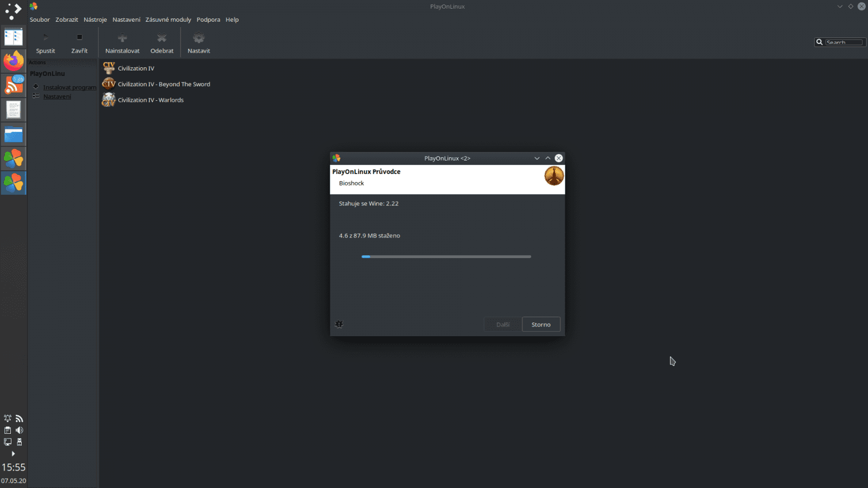This screenshot has height=488, width=868.
Task: Click Nainstalovat plus icon in toolbar
Action: pos(122,38)
